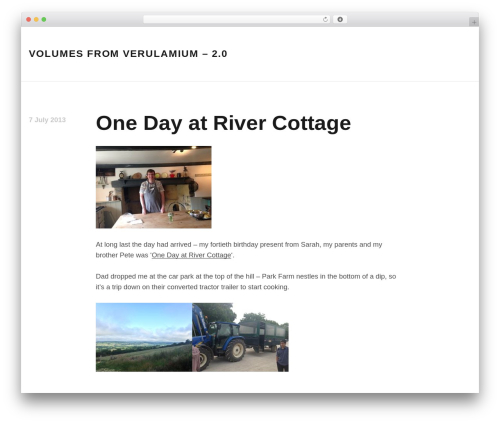The image size is (500, 423).
Task: Click the green maximize window dot
Action: click(x=44, y=19)
